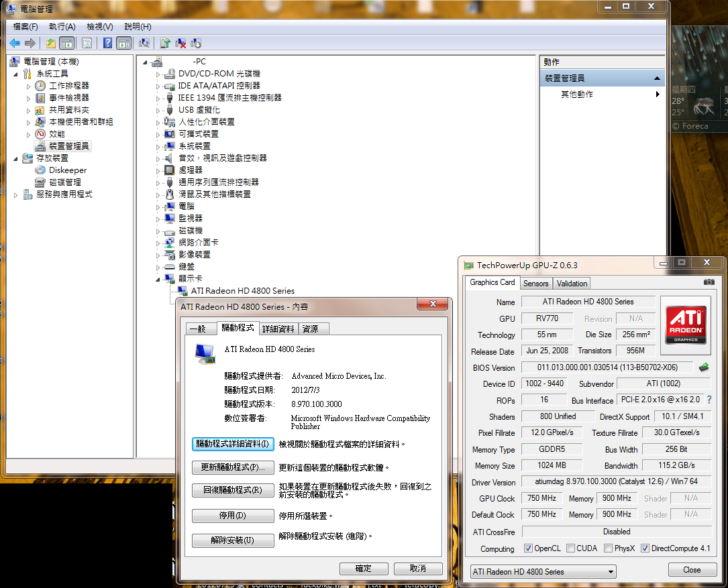Click the 回復驅動程式(R) button
Viewport: 728px width, 588px height.
tap(233, 490)
